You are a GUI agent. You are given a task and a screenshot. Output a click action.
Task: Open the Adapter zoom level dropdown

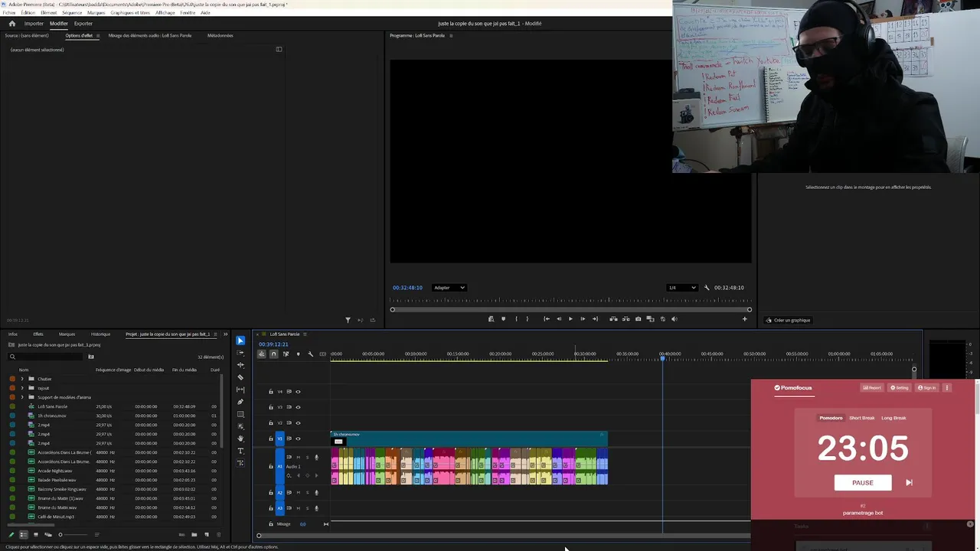click(449, 288)
